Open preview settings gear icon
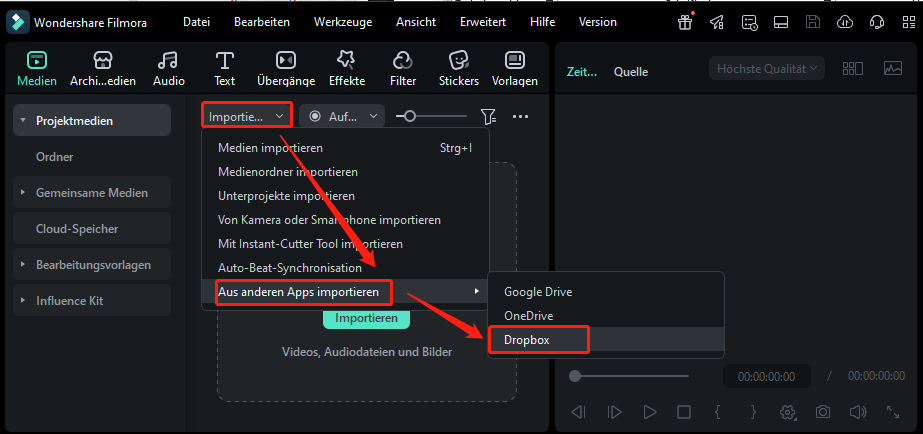Viewport: 923px width, 434px height. coord(788,412)
